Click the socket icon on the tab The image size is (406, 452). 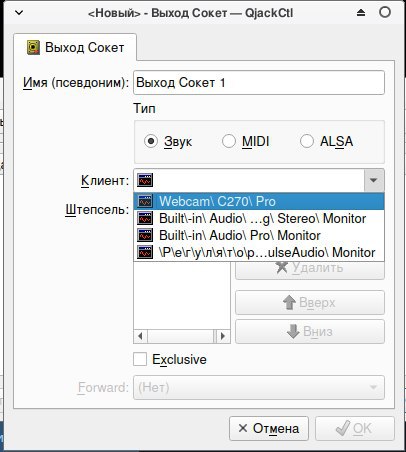click(33, 47)
